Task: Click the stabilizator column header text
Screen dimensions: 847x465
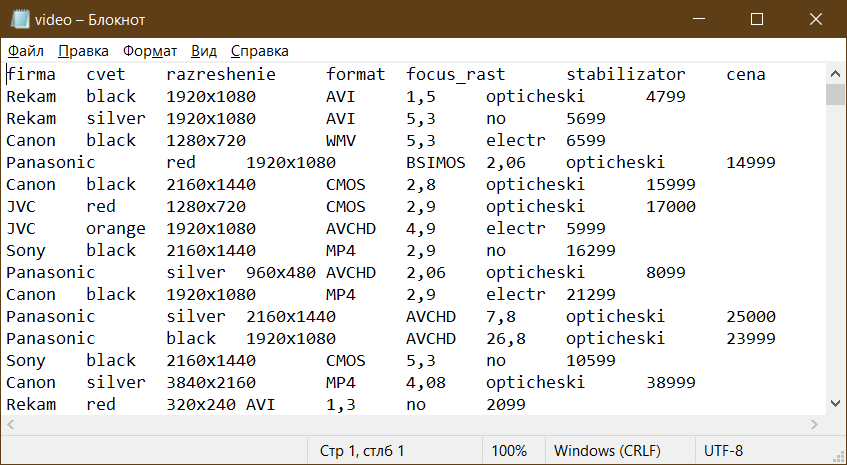Action: tap(626, 74)
